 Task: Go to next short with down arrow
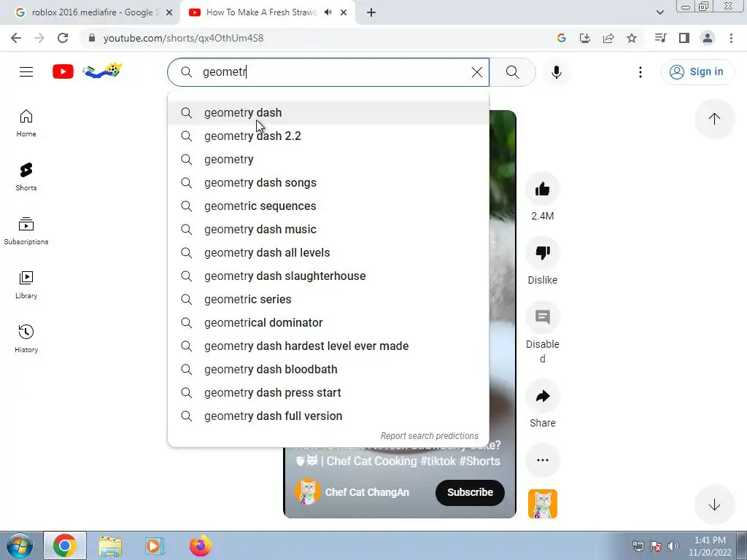click(x=714, y=505)
